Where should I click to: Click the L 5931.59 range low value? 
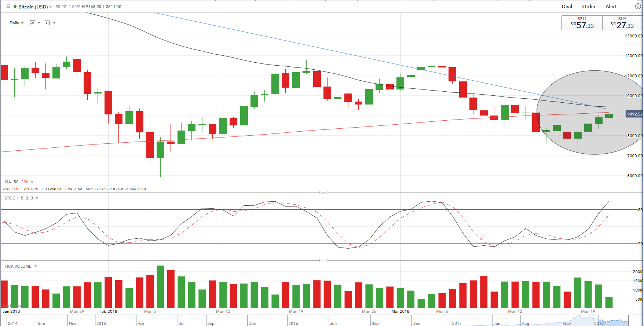(x=74, y=189)
